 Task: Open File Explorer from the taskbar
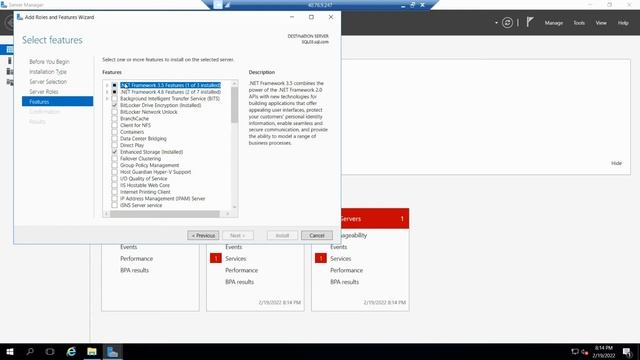92,351
